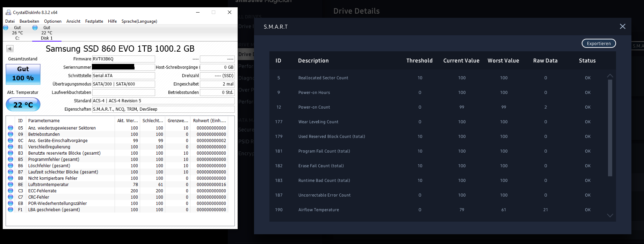
Task: Select Erase Fail Count (total) row
Action: 438,166
